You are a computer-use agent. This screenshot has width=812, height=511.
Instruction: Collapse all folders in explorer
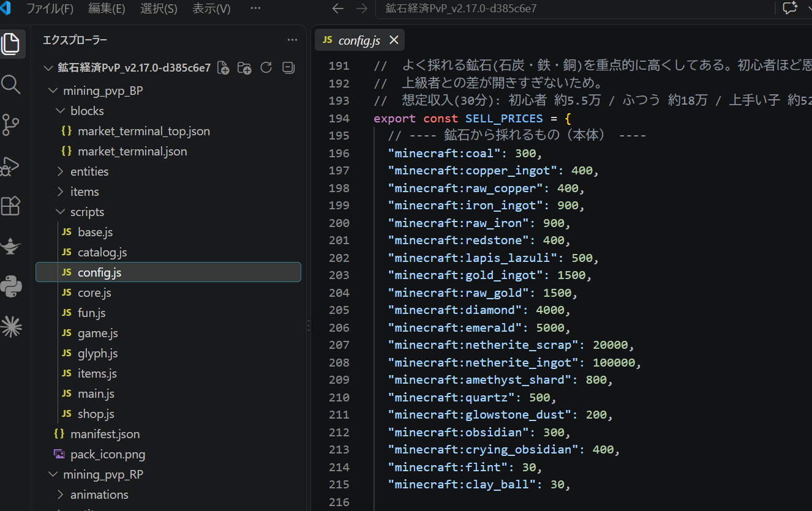[x=288, y=67]
